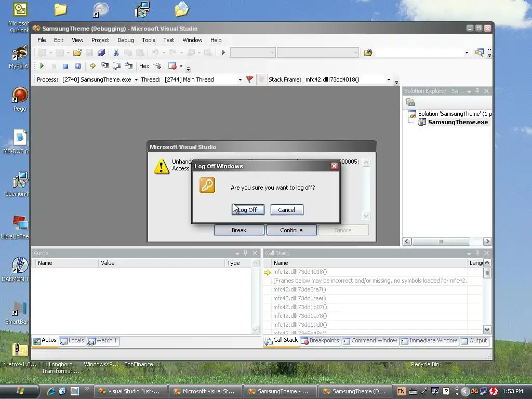Open the Process dropdown for SamsungTheme.exe
The height and width of the screenshot is (399, 532).
point(136,79)
